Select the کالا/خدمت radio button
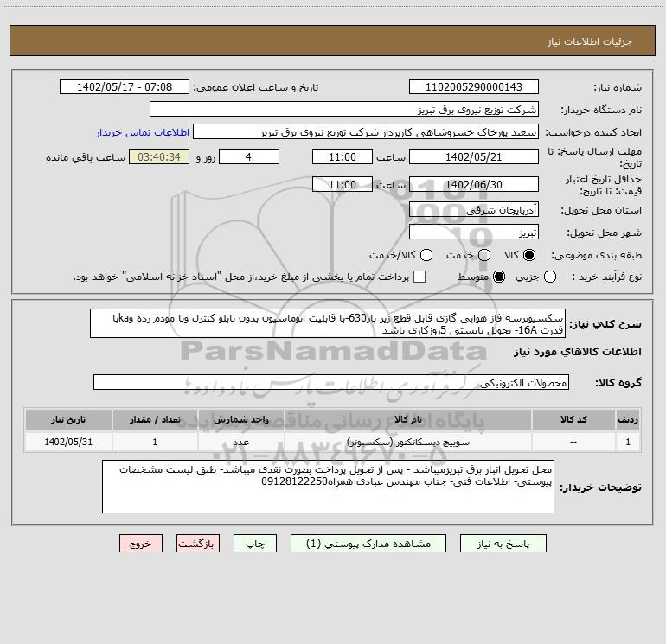 [426, 255]
